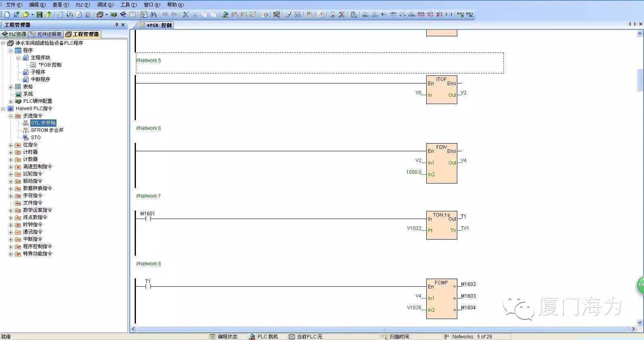Select the *PGB:控制 program in tree
This screenshot has width=644, height=340.
(50, 65)
